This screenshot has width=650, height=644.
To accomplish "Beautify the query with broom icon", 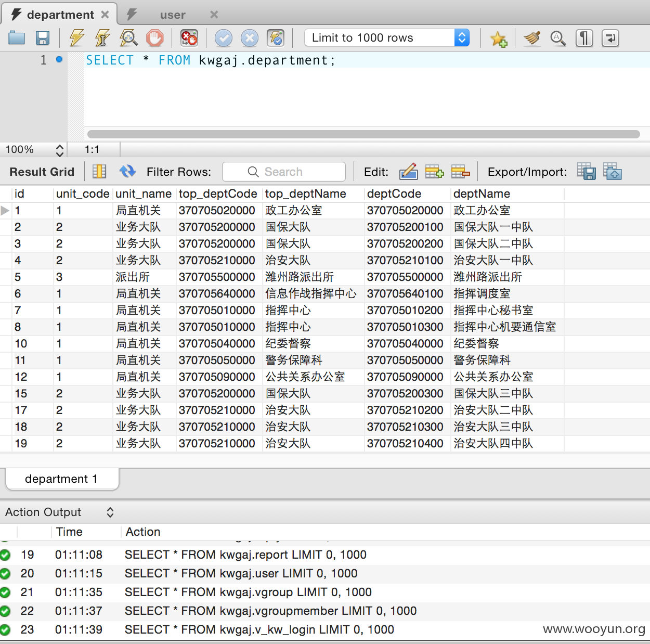I will [532, 38].
